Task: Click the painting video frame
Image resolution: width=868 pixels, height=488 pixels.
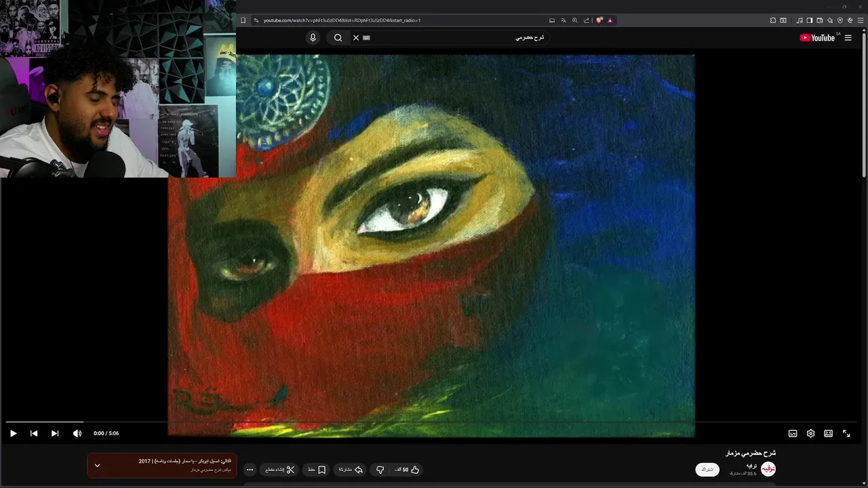Action: 431,245
